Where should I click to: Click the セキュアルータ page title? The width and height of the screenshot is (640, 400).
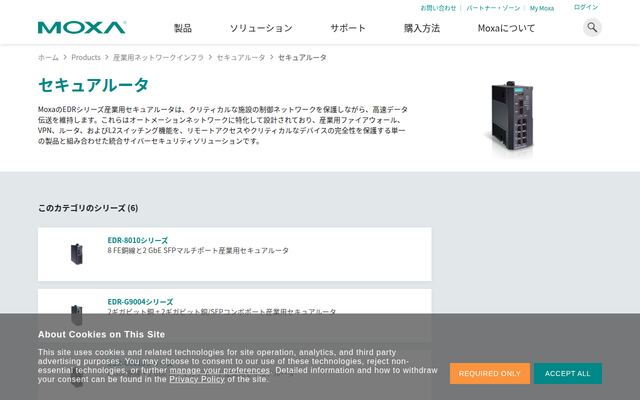93,85
